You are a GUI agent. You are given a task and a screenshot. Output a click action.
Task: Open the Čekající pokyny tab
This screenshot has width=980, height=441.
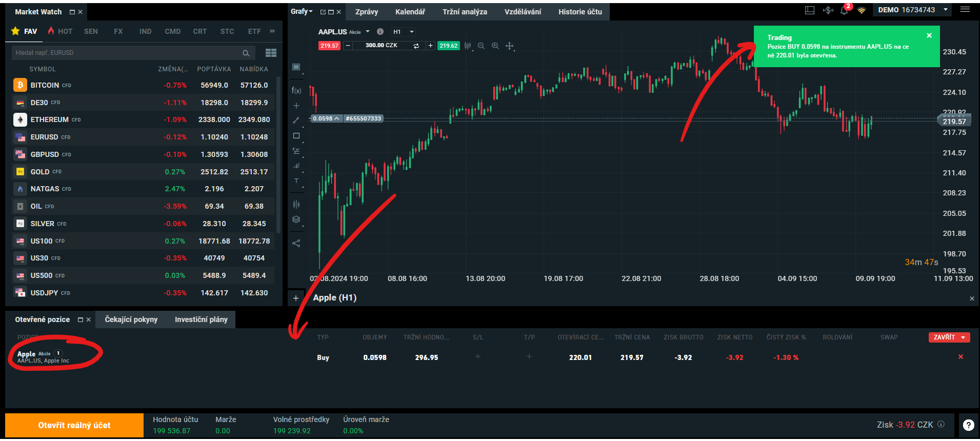click(131, 319)
